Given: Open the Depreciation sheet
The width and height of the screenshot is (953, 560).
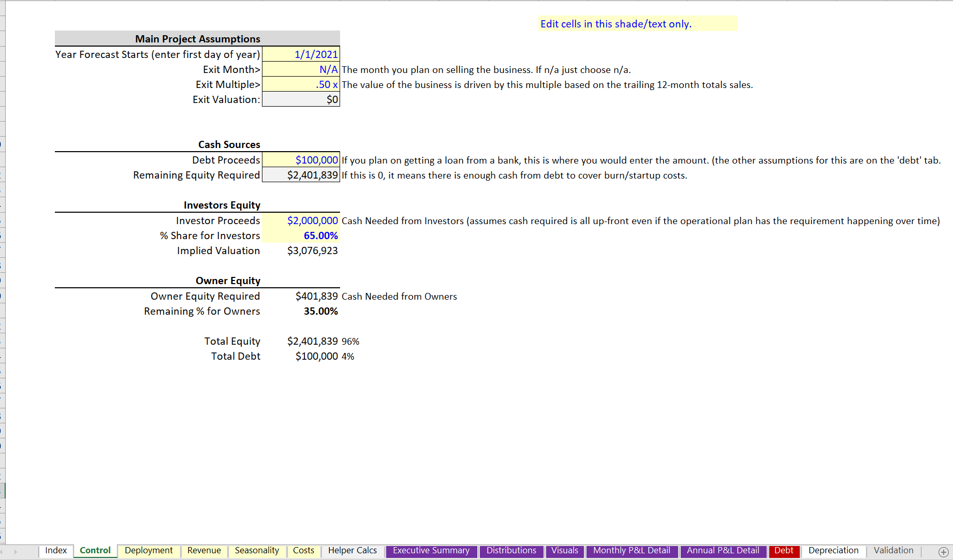Looking at the screenshot, I should pos(833,551).
